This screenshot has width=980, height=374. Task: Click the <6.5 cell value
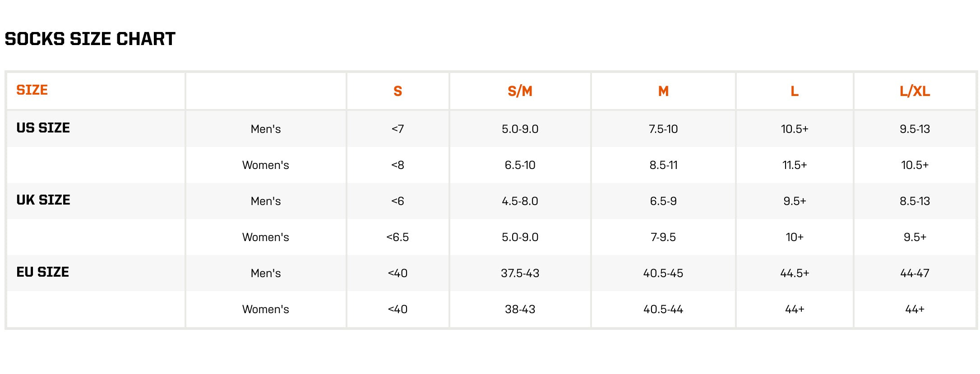point(398,237)
